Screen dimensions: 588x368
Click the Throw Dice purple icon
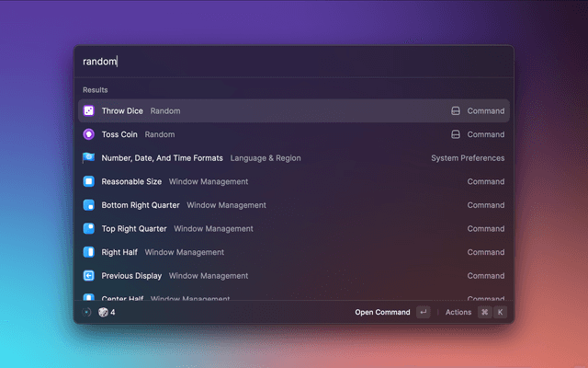tap(89, 110)
